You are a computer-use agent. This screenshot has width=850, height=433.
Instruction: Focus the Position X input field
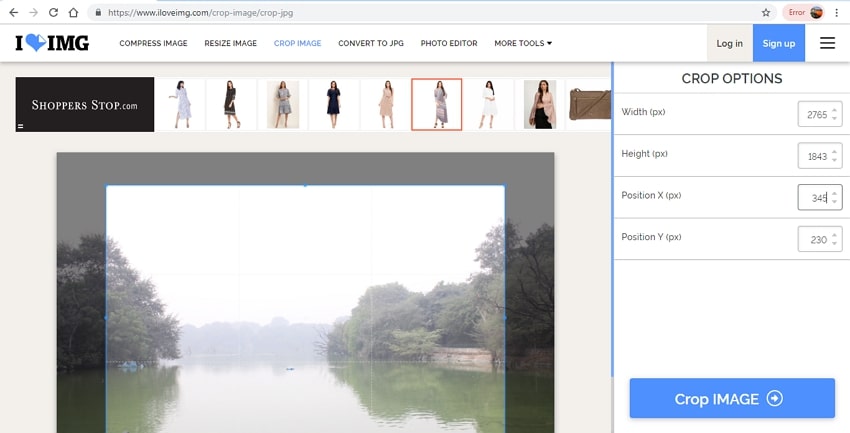click(814, 197)
